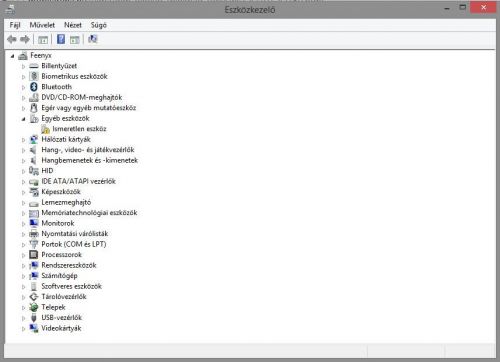Expand the Processzorok category

pos(23,255)
